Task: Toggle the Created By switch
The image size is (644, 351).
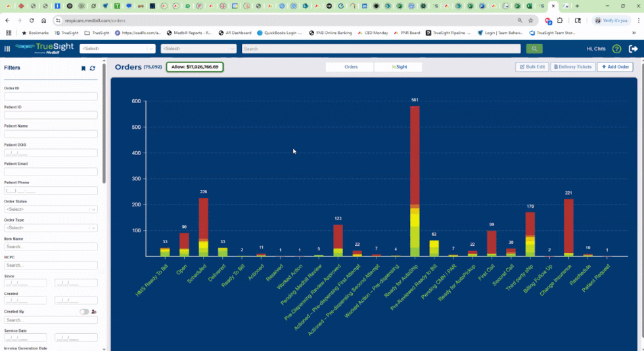Action: (84, 312)
